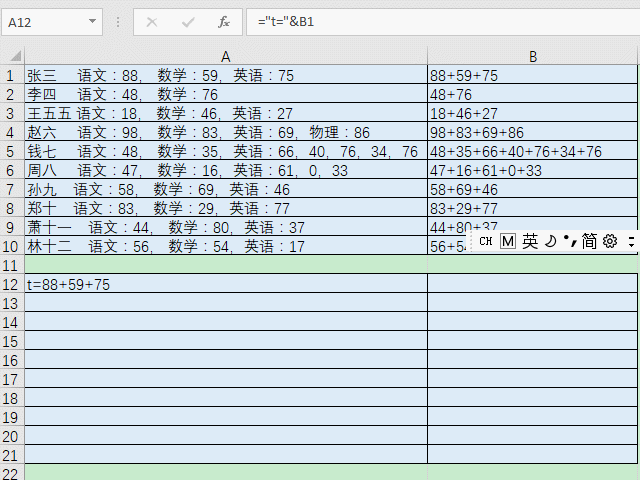Viewport: 640px width, 480px height.
Task: Select cell A3 with 王五五 scores
Action: pyautogui.click(x=226, y=113)
